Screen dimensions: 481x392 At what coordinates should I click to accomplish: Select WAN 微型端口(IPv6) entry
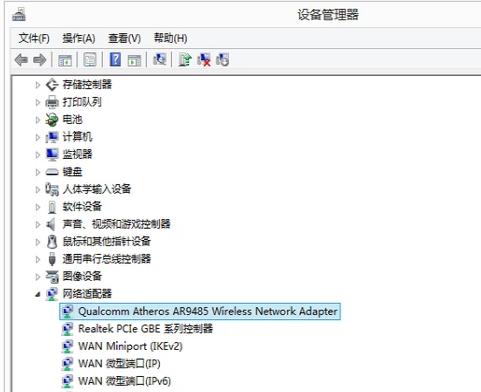[x=124, y=381]
